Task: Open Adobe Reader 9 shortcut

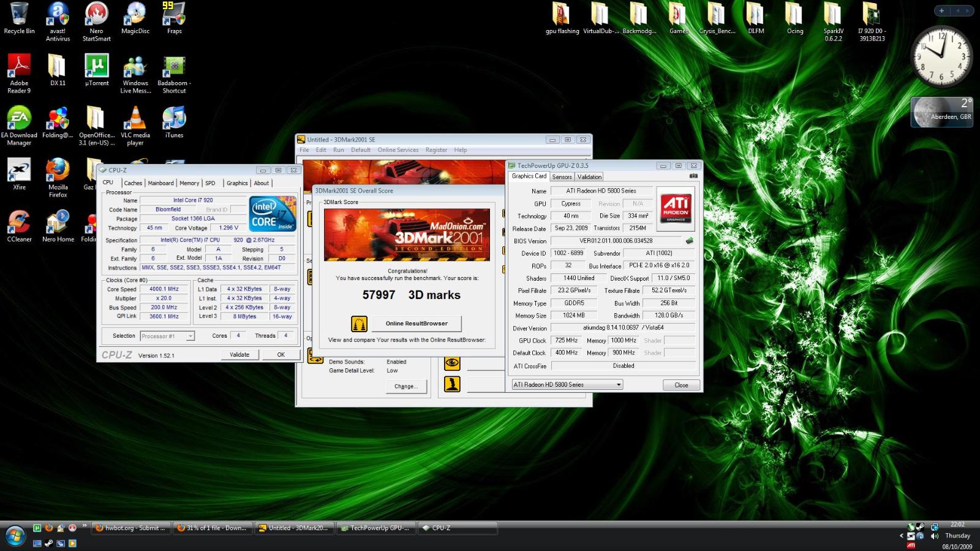Action: click(19, 74)
